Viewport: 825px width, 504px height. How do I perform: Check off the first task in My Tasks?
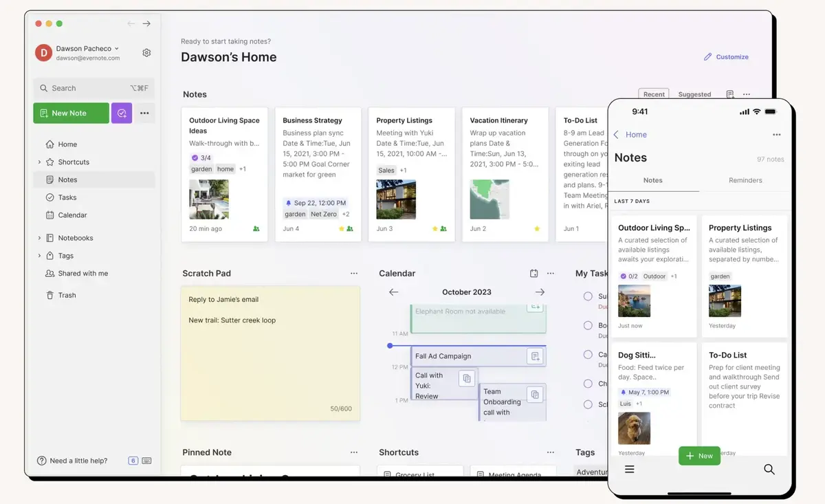point(588,296)
